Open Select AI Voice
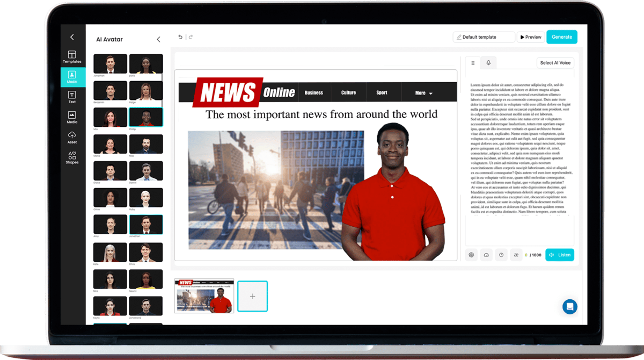 pos(555,62)
